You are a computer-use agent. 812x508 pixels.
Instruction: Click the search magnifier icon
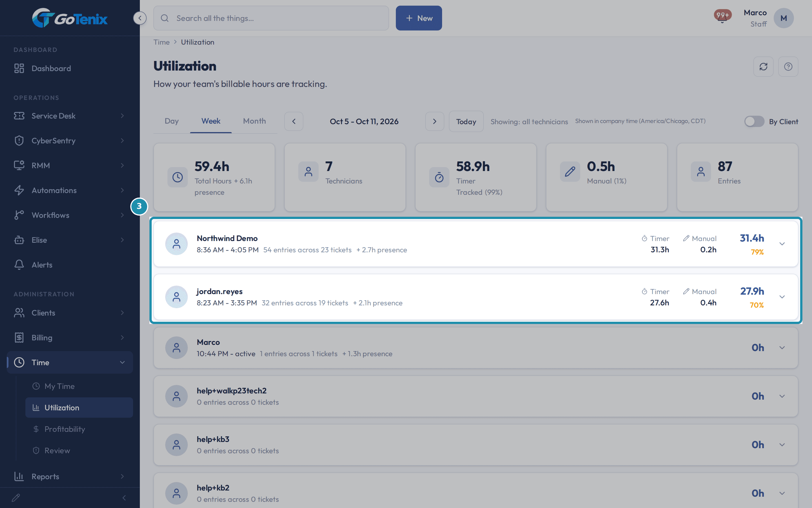[x=165, y=18]
